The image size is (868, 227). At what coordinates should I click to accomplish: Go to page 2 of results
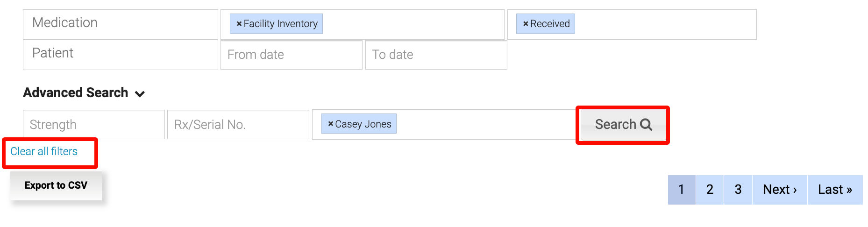coord(710,190)
